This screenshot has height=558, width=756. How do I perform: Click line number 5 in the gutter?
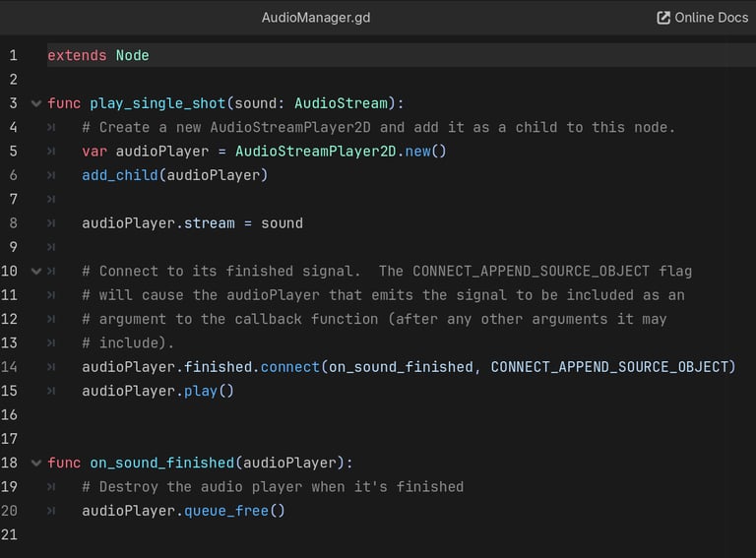(13, 152)
